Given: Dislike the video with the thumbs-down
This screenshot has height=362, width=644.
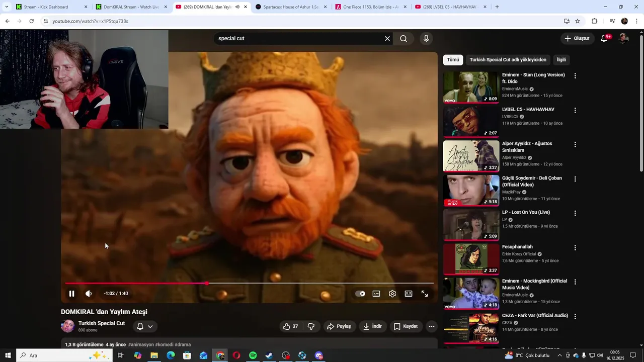Looking at the screenshot, I should [x=311, y=326].
